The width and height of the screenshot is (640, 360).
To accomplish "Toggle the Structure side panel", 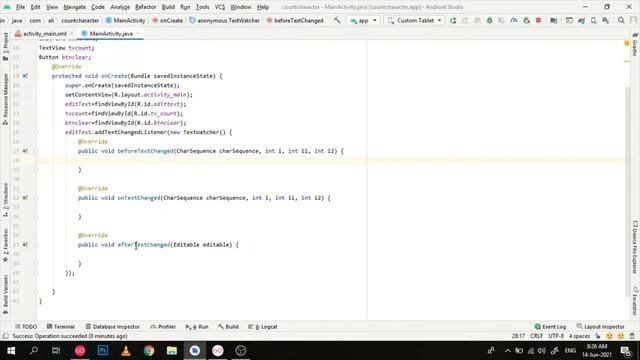I will pos(5,200).
